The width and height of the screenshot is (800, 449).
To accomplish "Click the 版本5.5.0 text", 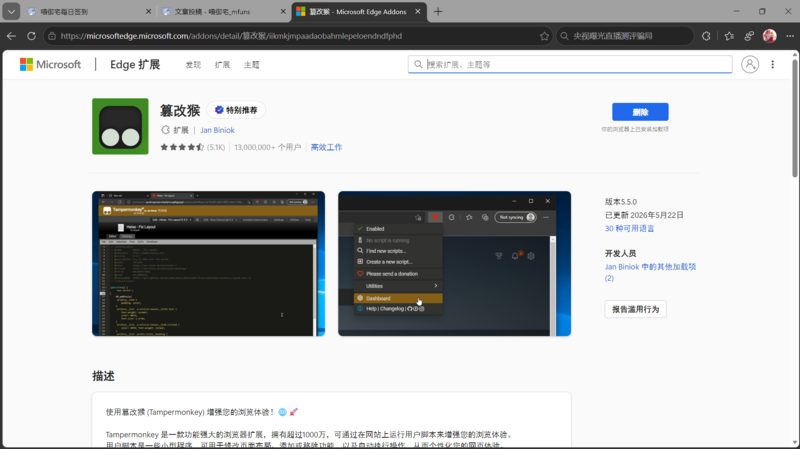I will coord(621,202).
